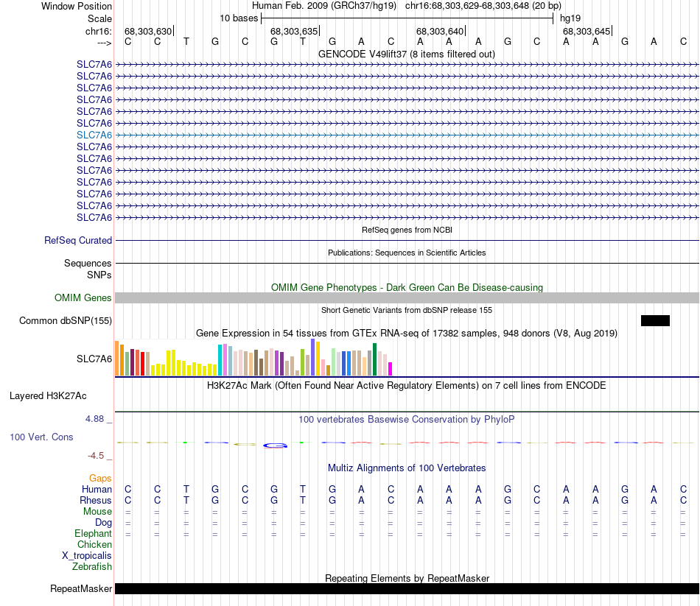Open the H3K27Ac Mark track title
This screenshot has height=606, width=700.
pos(406,386)
